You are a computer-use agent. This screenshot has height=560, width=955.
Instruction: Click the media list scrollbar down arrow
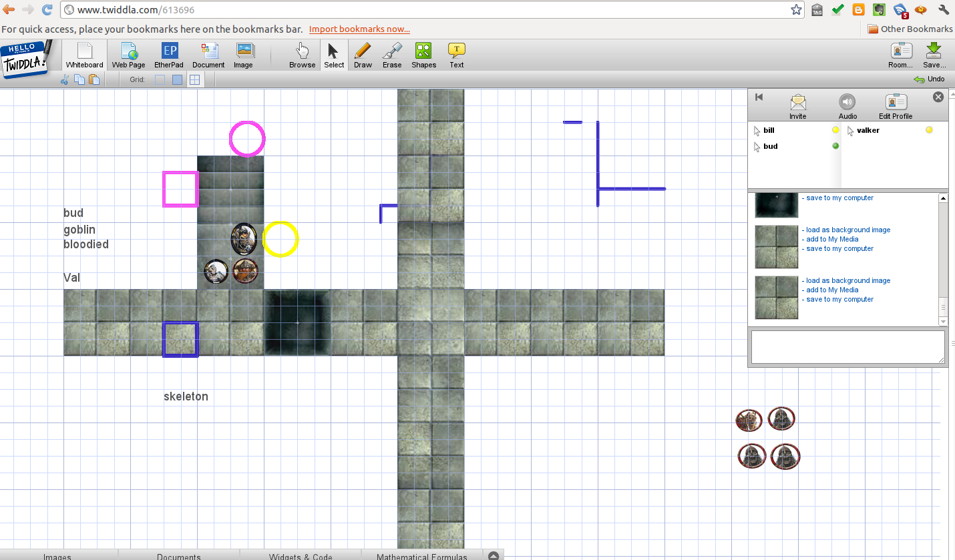[x=943, y=321]
